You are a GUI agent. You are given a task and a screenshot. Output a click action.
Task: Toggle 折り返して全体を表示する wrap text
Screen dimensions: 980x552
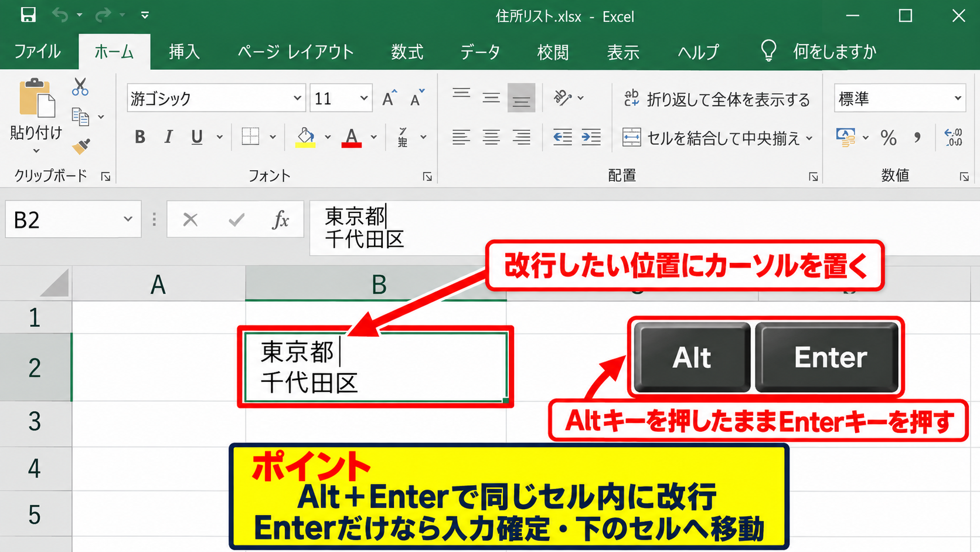click(x=717, y=99)
